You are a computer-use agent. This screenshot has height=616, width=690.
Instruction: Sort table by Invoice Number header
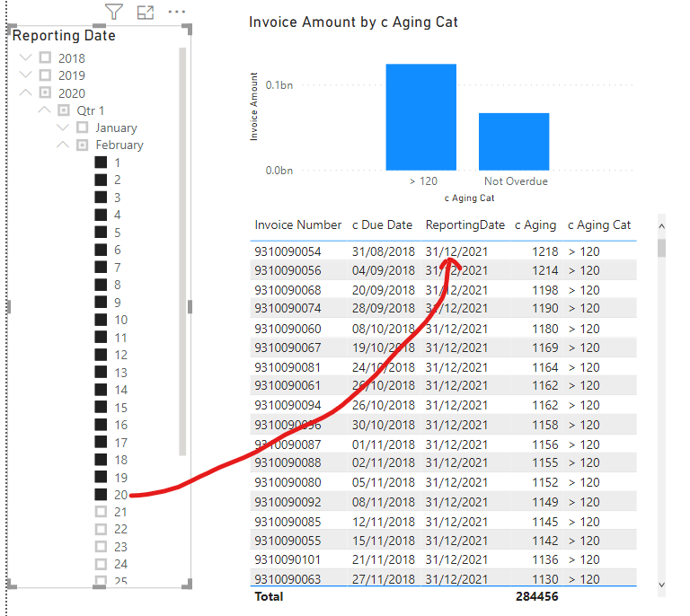(298, 225)
